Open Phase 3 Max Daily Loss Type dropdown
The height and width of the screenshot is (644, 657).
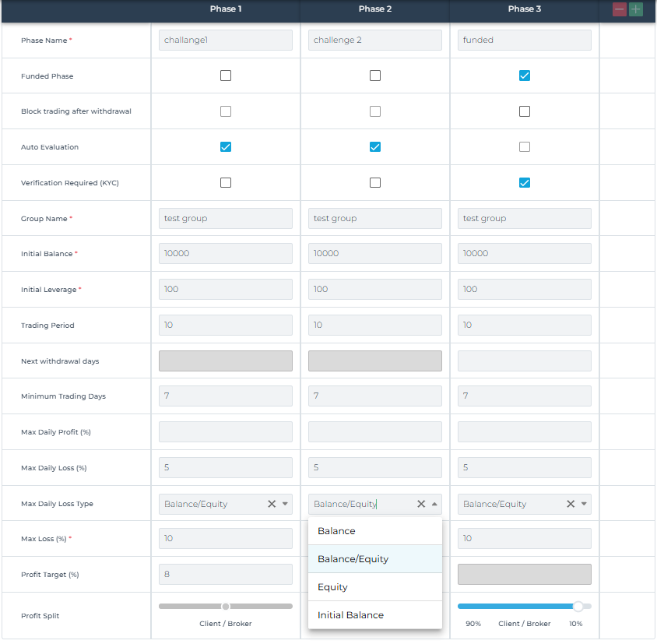(x=584, y=504)
